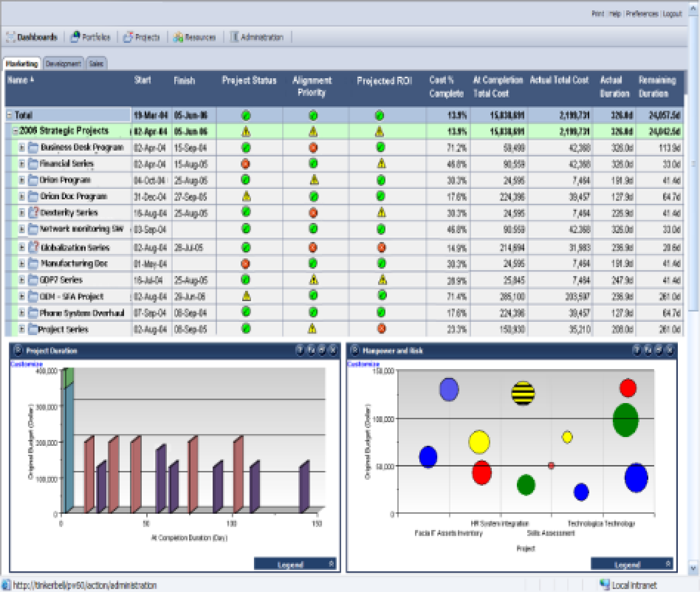Click the help icon on Project Duration panel

[300, 350]
